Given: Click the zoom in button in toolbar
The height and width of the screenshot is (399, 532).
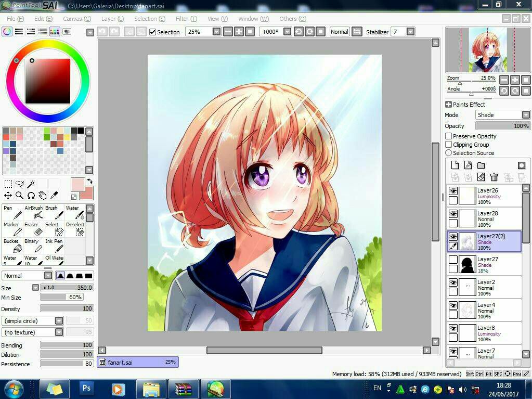Looking at the screenshot, I should coord(239,32).
